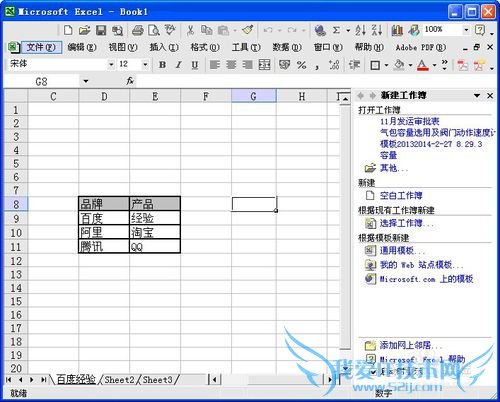Select row 12 header
This screenshot has width=500, height=402.
tap(16, 261)
